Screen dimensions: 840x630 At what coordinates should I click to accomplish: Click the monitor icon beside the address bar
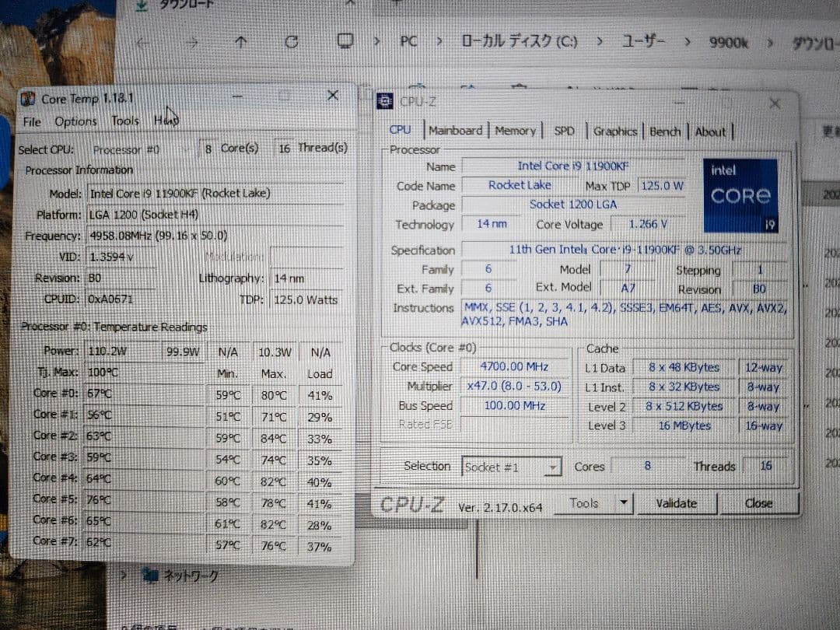(345, 40)
